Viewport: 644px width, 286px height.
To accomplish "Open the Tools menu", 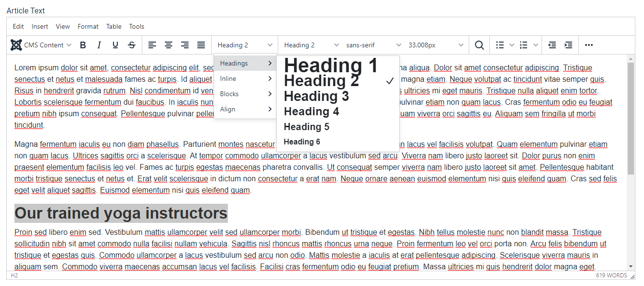I will [x=136, y=26].
